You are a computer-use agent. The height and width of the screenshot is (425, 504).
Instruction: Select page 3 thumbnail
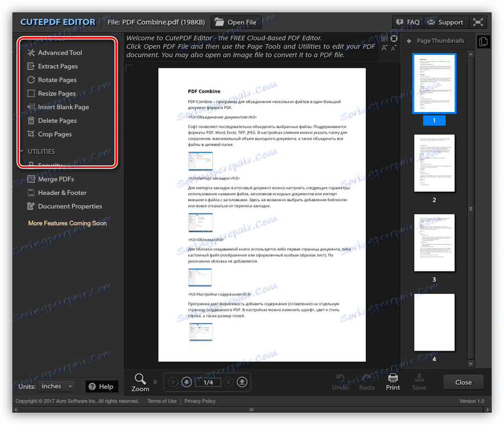434,242
